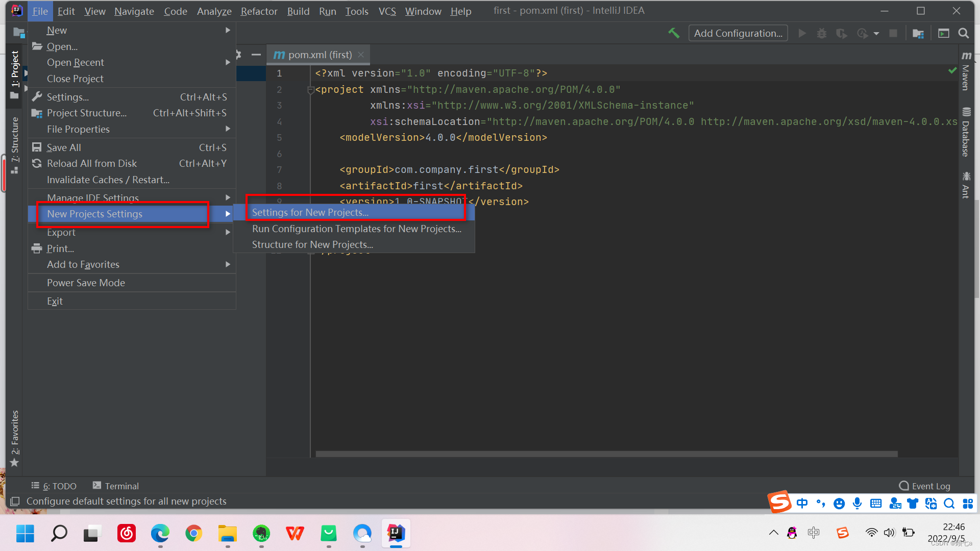Image resolution: width=980 pixels, height=551 pixels.
Task: Open the Project Structure toolbar icon
Action: coord(918,33)
